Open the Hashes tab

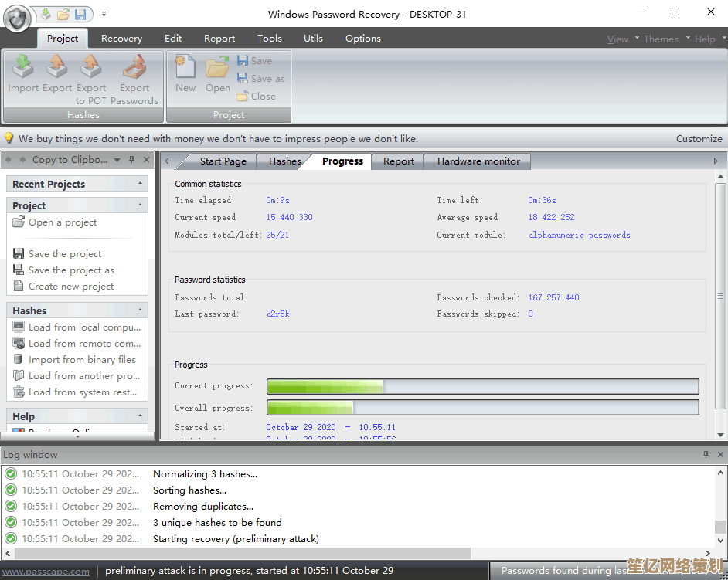(x=284, y=161)
